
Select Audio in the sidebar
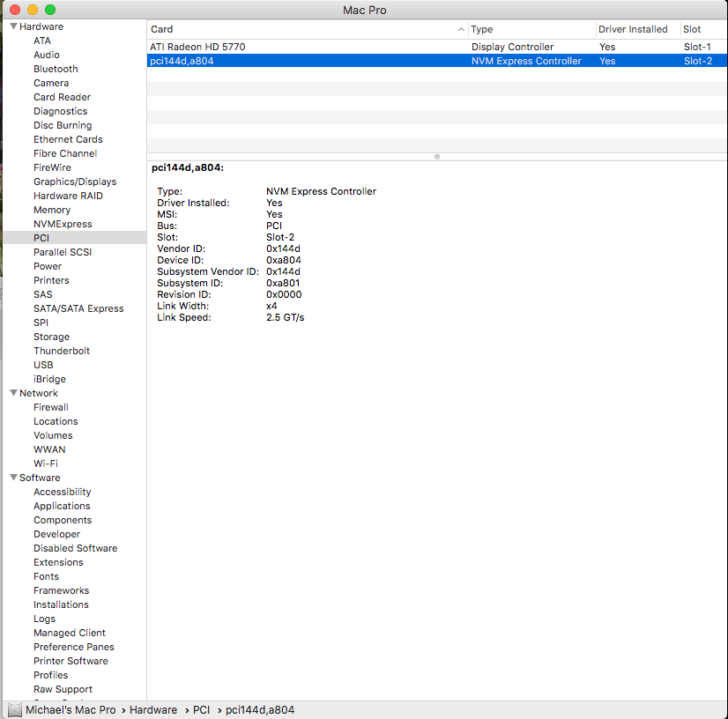click(47, 55)
